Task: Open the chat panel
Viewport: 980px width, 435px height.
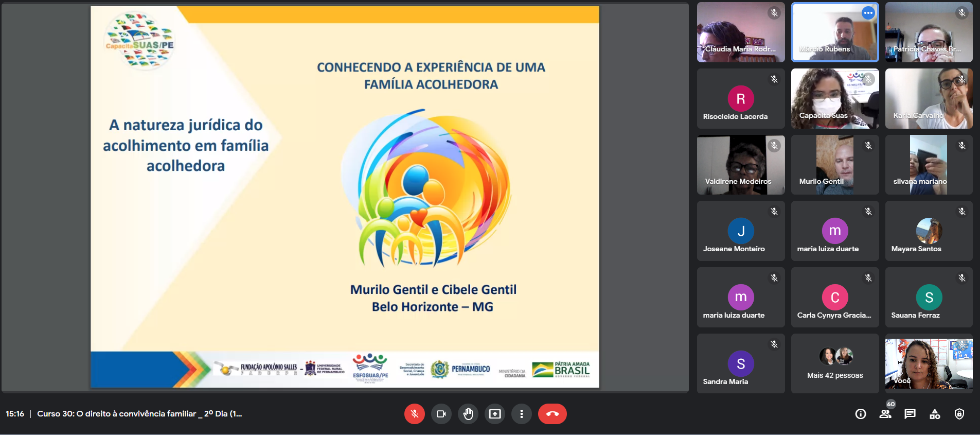Action: 910,414
